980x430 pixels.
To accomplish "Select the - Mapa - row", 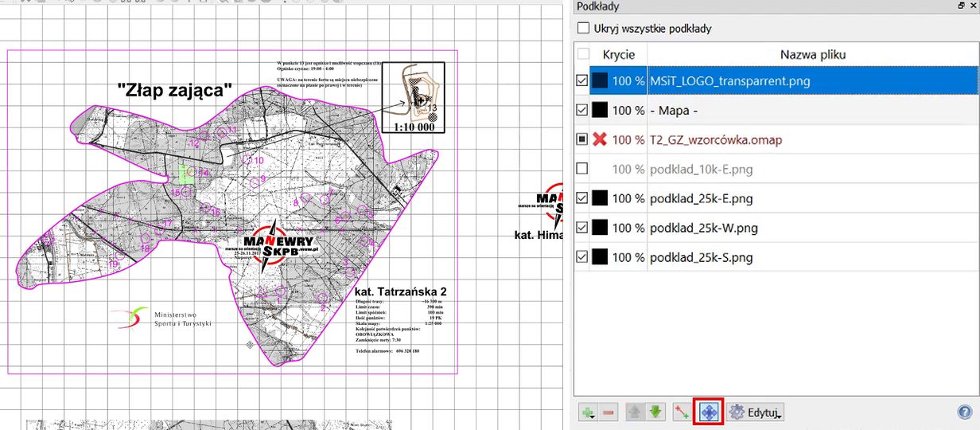I will [776, 110].
